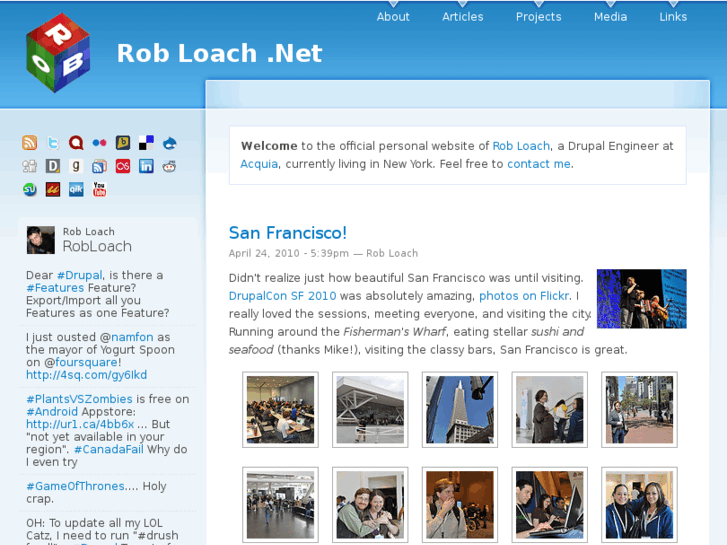Open the San Francisco! post title
The height and width of the screenshot is (545, 727).
pos(287,233)
